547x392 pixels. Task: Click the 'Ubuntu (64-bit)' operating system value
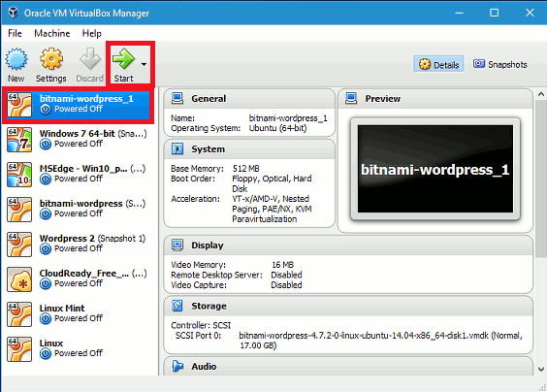[x=277, y=128]
